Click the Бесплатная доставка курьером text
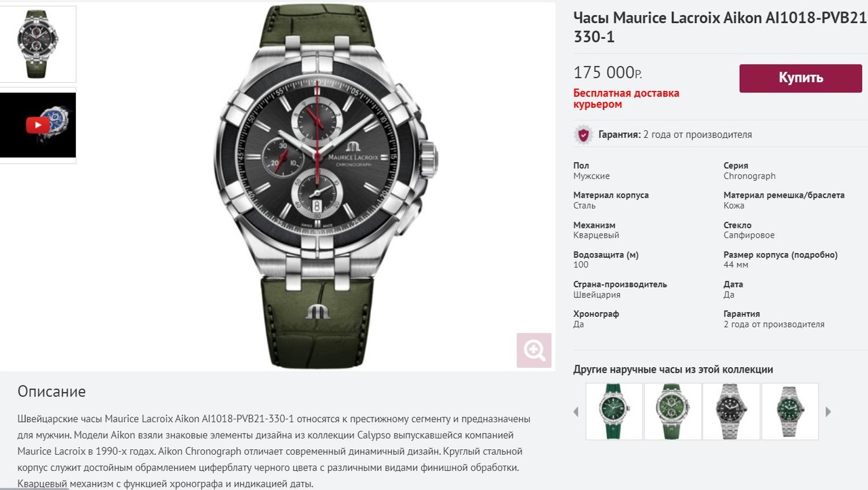The height and width of the screenshot is (490, 868). click(x=626, y=98)
